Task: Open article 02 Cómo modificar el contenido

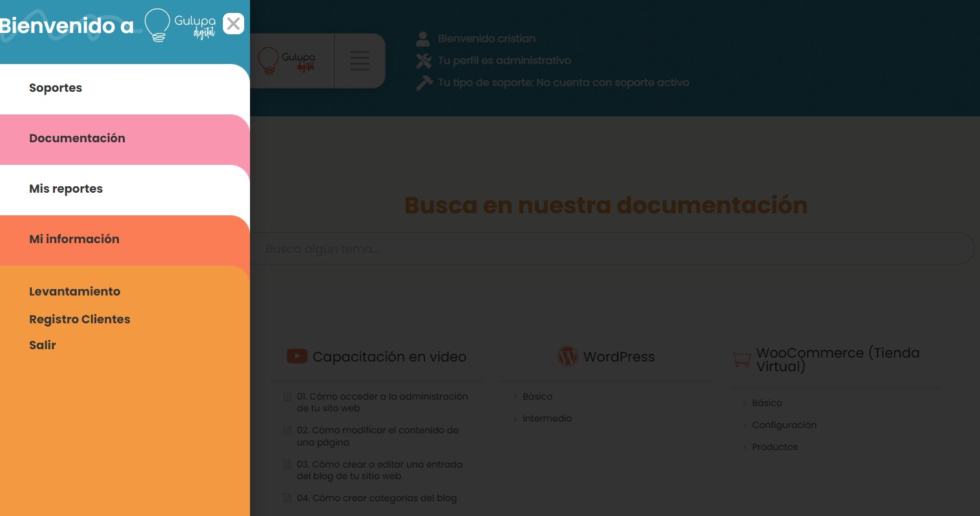Action: 378,436
